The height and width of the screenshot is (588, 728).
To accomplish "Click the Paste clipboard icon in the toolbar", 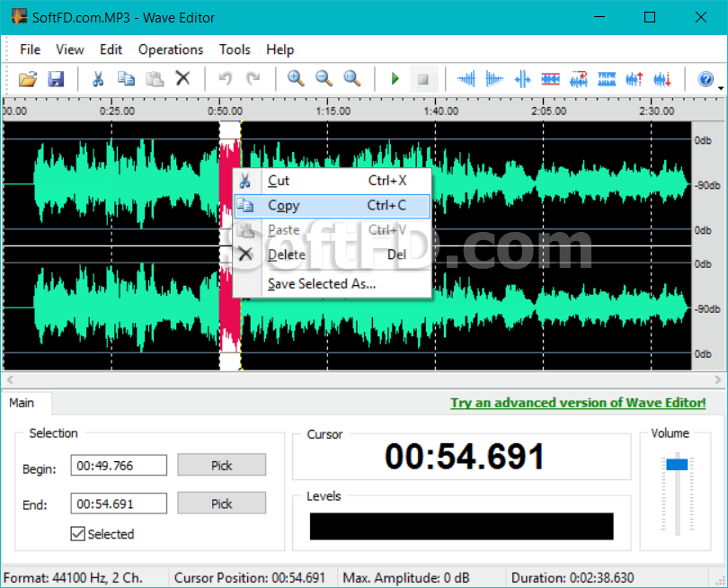I will (155, 79).
